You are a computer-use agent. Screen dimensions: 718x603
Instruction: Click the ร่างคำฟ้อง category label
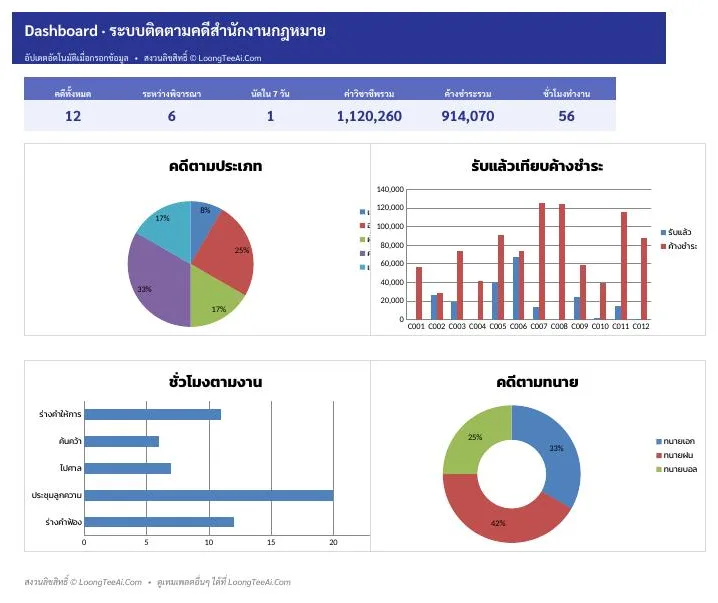(64, 522)
